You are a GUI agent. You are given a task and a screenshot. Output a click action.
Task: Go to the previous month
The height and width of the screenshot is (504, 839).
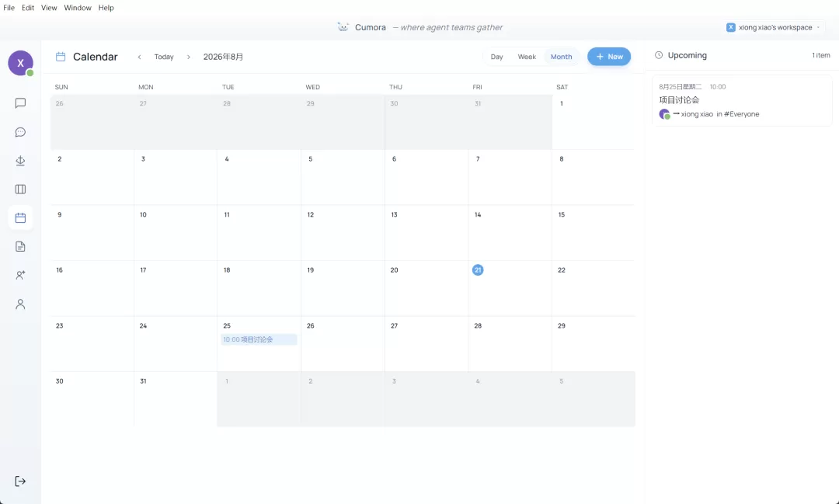(x=139, y=57)
